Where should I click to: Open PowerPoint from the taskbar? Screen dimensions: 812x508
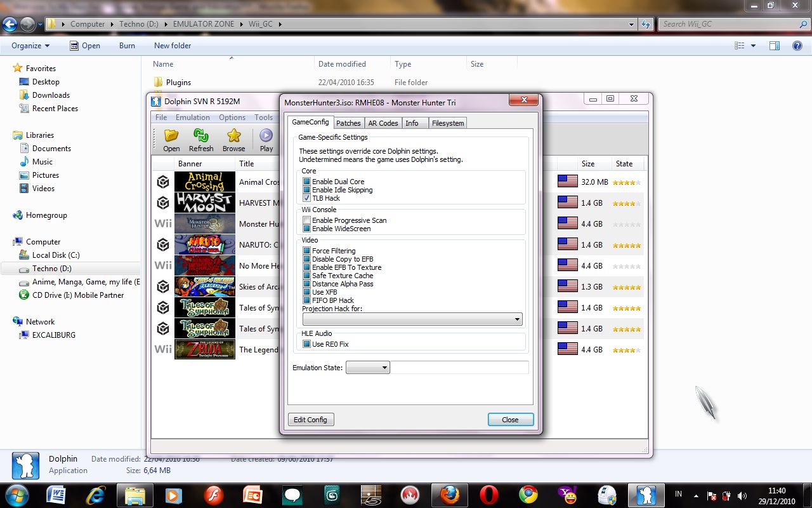click(253, 495)
